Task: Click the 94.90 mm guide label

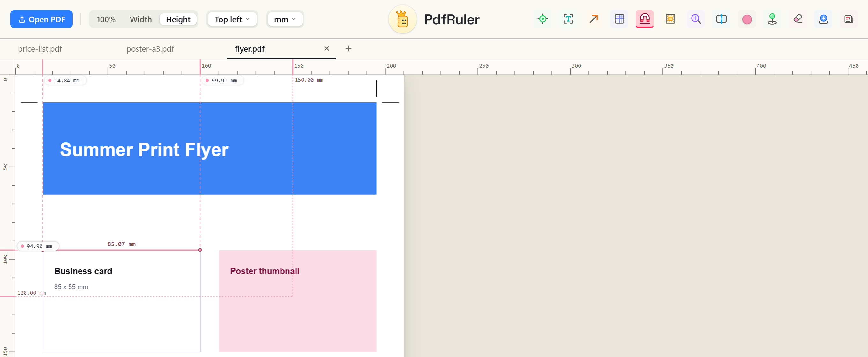Action: click(x=38, y=246)
